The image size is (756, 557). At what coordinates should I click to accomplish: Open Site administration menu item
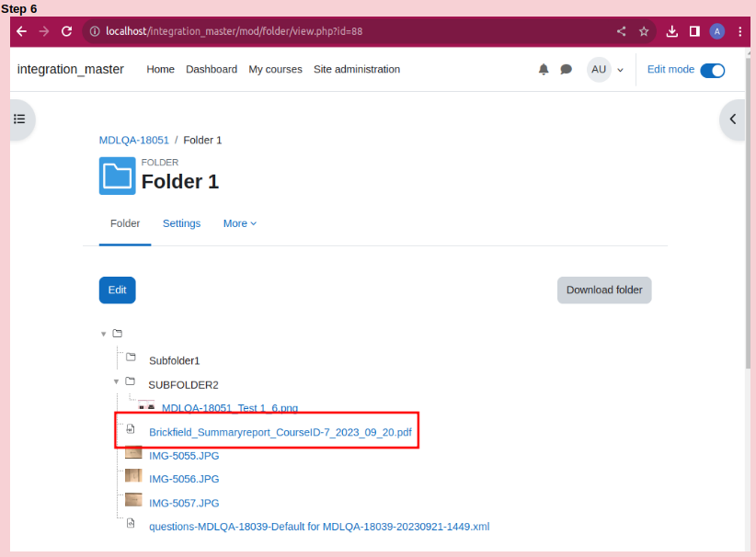(x=357, y=69)
